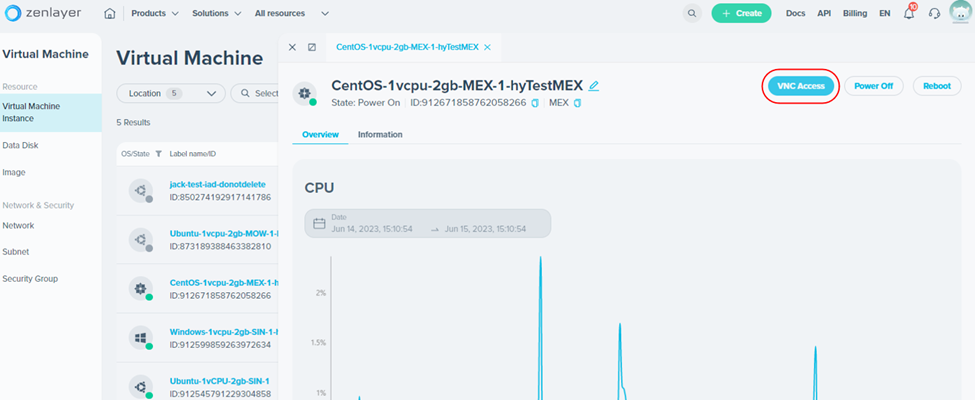Open the search magnifier in top bar

[x=691, y=13]
